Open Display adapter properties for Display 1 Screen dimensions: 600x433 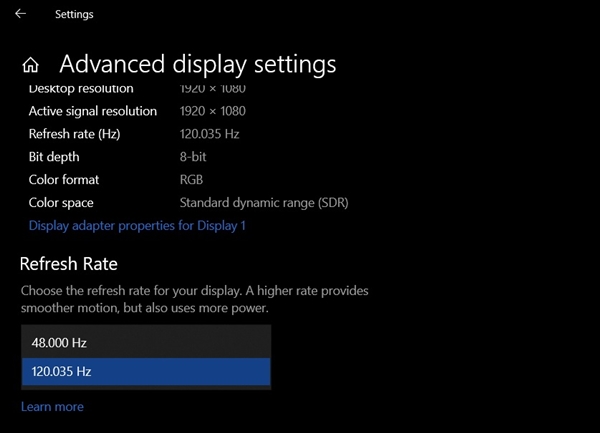coord(137,226)
